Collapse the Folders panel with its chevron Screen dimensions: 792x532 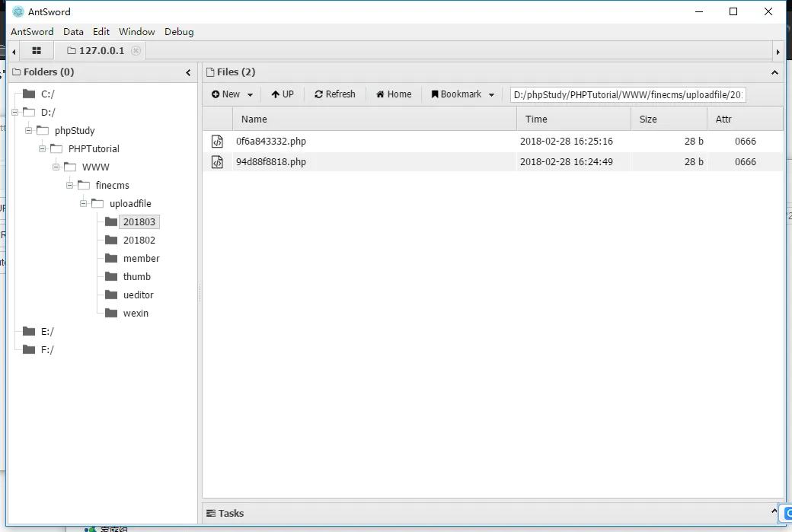tap(188, 72)
